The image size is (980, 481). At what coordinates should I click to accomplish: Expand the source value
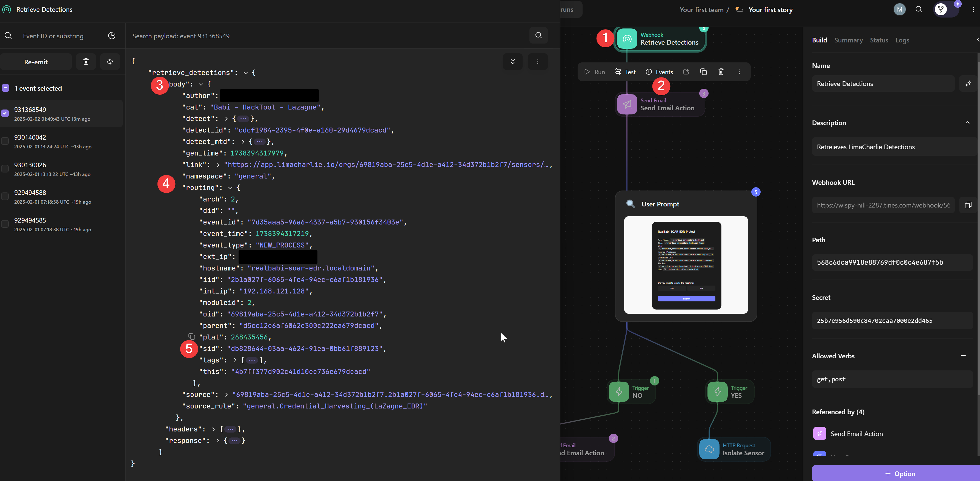tap(226, 395)
